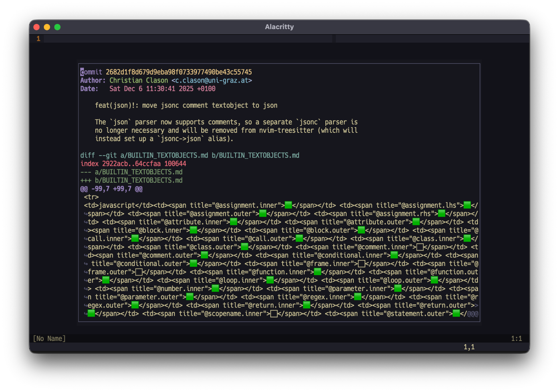The image size is (559, 392).
Task: Click line starting 'no longer necessary and will'
Action: (x=226, y=131)
